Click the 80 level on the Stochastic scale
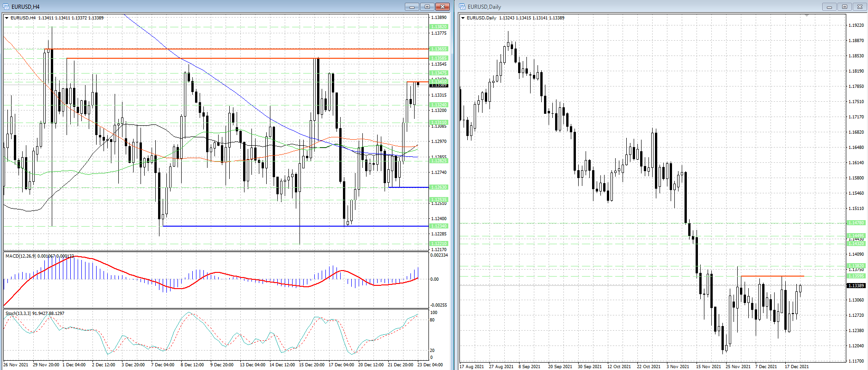The height and width of the screenshot is (370, 868). point(433,320)
